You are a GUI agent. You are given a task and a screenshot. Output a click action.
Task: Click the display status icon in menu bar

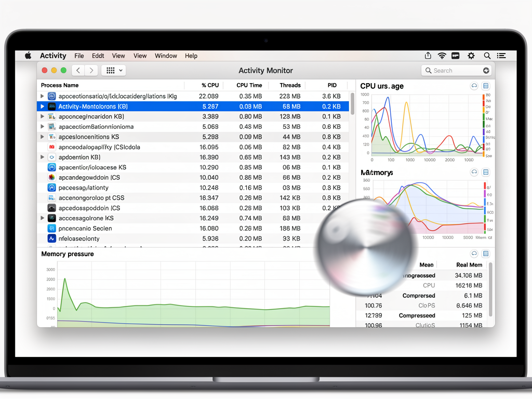(455, 56)
